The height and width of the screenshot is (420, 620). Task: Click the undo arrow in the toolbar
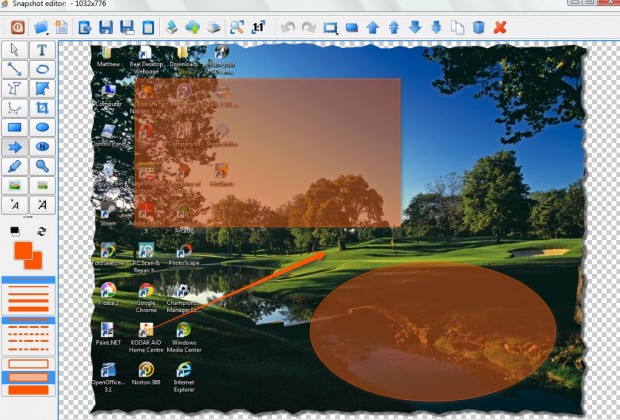coord(288,27)
